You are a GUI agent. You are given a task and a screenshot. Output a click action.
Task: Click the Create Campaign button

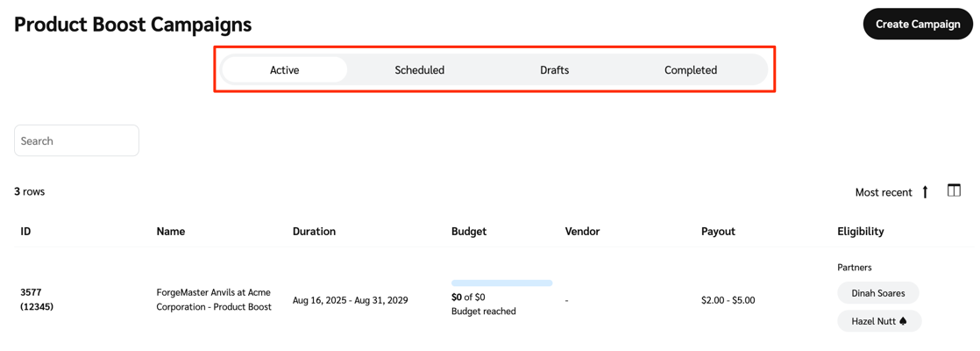click(x=917, y=25)
